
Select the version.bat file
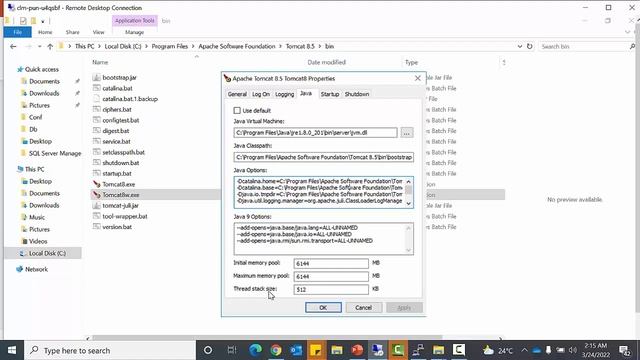coord(117,227)
